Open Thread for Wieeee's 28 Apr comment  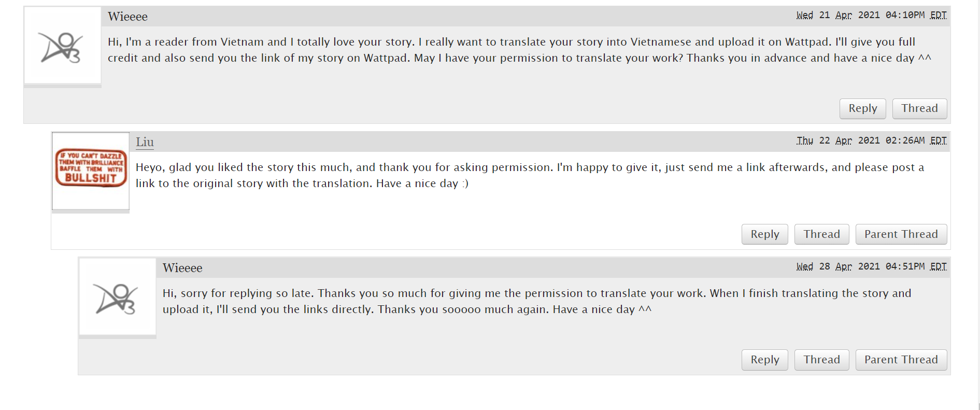coord(821,360)
